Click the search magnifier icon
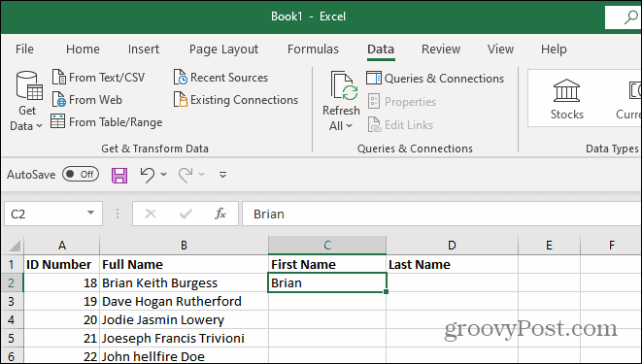The width and height of the screenshot is (642, 364). [x=630, y=17]
